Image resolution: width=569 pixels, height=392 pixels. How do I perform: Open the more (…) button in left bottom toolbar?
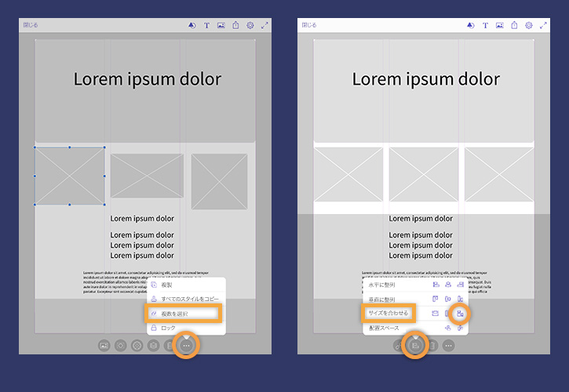click(186, 346)
